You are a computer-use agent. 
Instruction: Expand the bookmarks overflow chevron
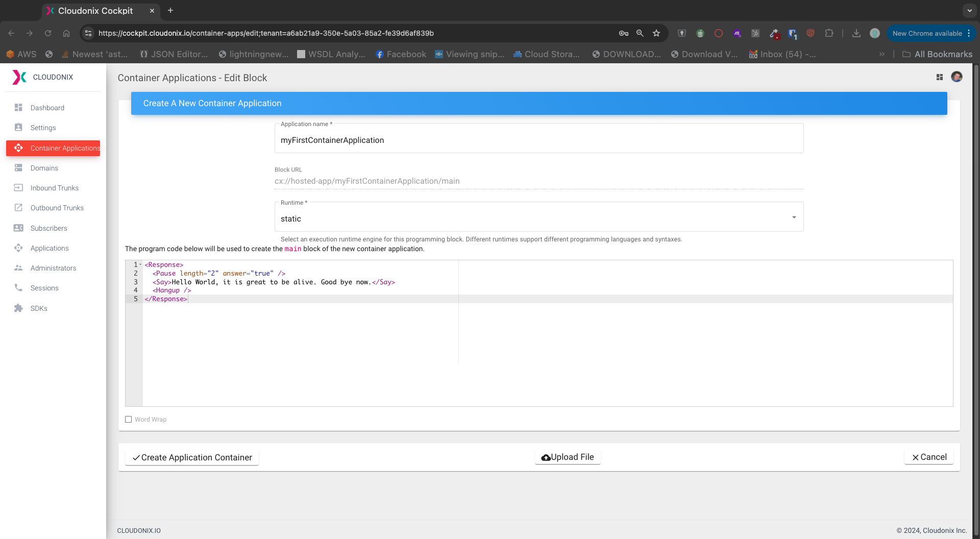pos(881,54)
